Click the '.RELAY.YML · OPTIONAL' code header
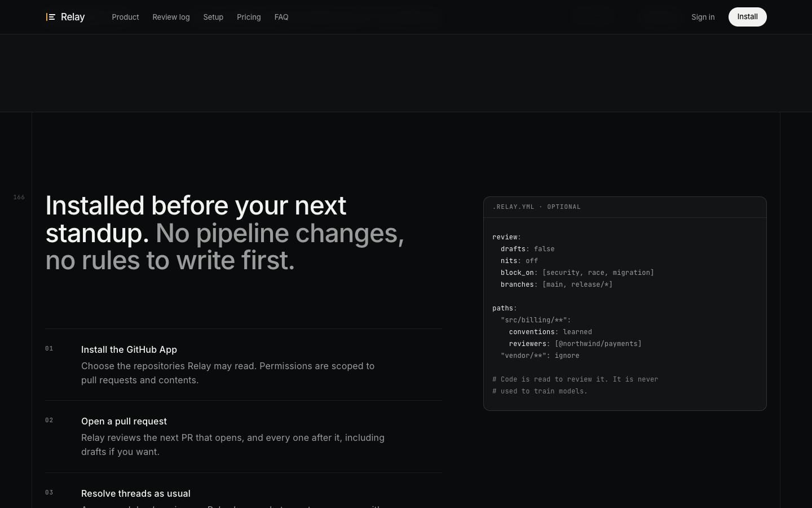Viewport: 812px width, 508px height. [536, 207]
